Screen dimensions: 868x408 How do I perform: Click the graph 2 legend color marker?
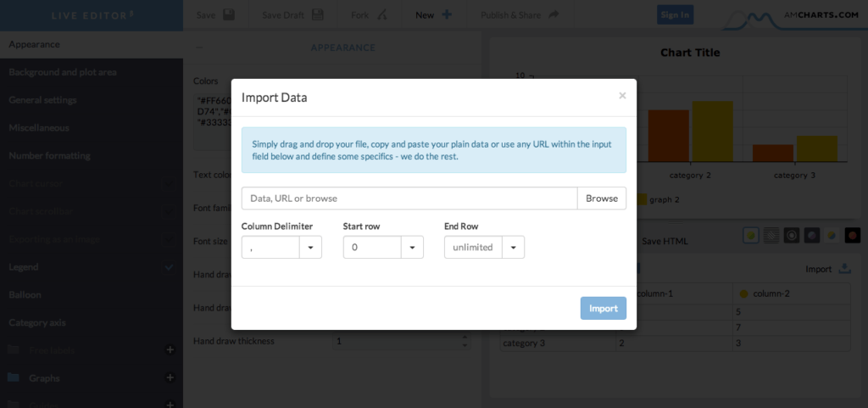point(642,199)
